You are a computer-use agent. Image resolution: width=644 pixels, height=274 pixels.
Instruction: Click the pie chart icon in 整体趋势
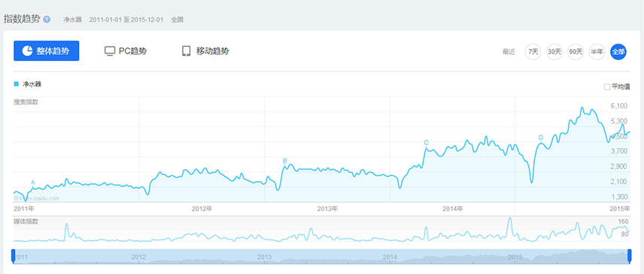28,51
